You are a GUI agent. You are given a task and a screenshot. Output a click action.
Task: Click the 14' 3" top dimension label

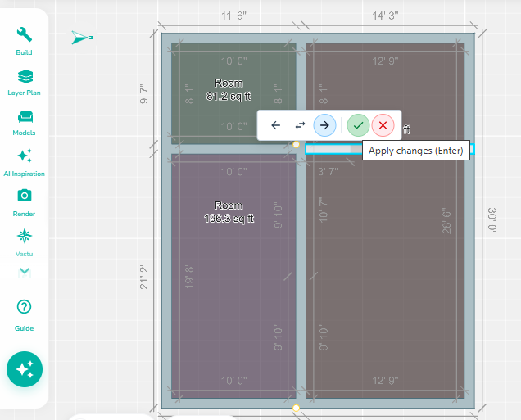[385, 16]
